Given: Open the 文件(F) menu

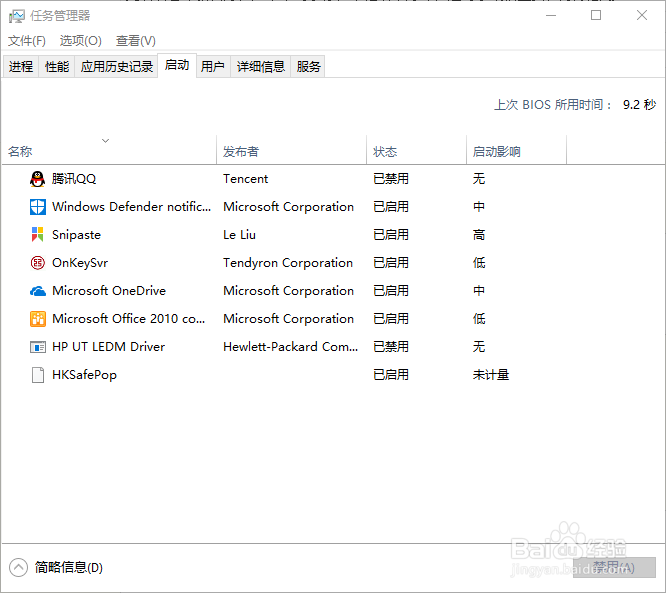Looking at the screenshot, I should click(27, 41).
